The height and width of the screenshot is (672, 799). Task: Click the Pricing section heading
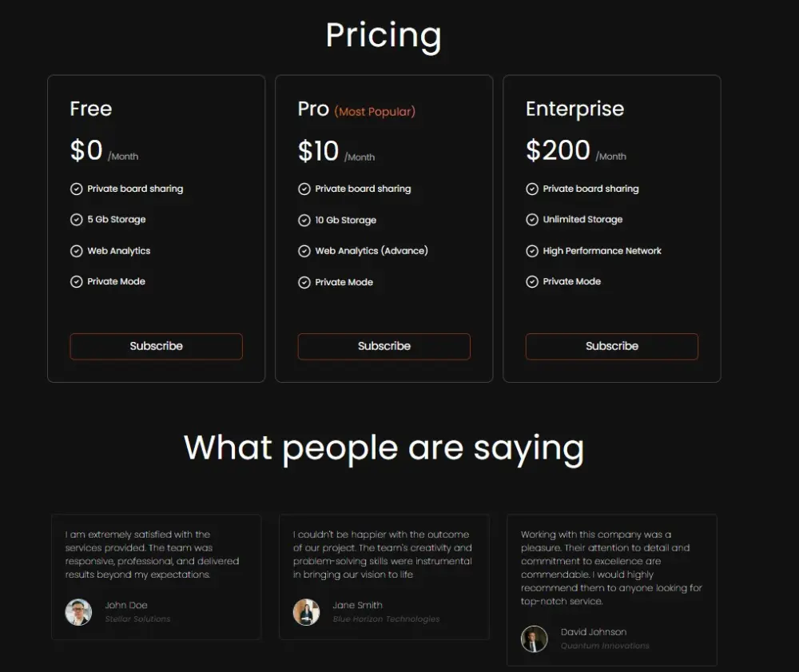click(x=384, y=36)
